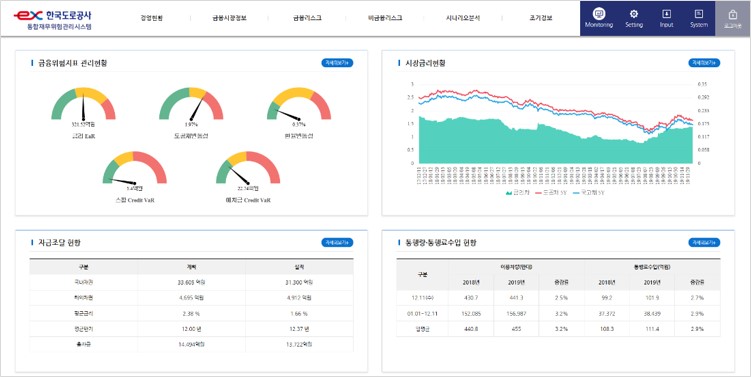Click the 예치금 Credit VaR gauge
Screen dimensions: 751x377
pyautogui.click(x=248, y=177)
